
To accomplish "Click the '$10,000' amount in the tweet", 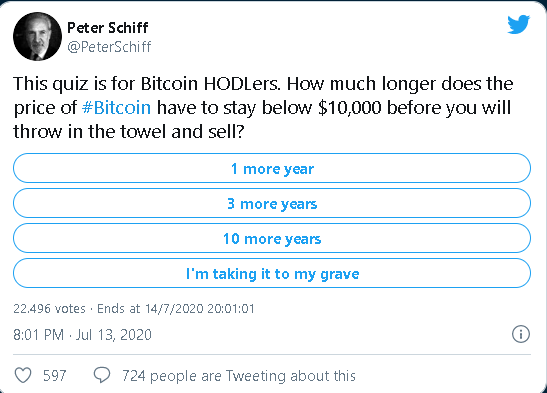I will [x=350, y=107].
